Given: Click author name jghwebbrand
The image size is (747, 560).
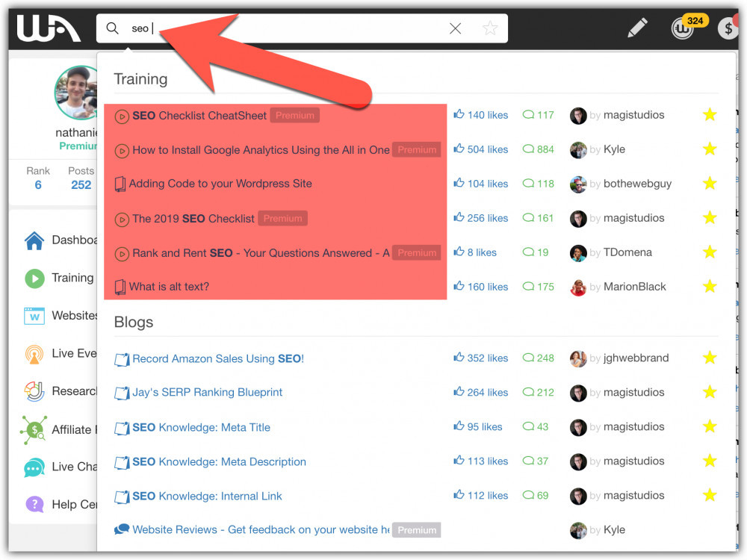Looking at the screenshot, I should point(636,358).
